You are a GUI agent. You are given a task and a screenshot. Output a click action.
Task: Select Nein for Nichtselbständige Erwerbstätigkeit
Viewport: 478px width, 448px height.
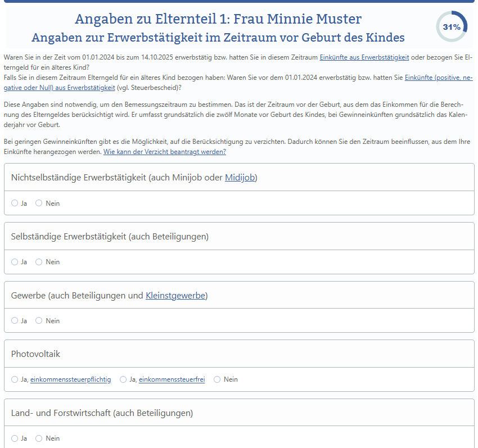[39, 203]
